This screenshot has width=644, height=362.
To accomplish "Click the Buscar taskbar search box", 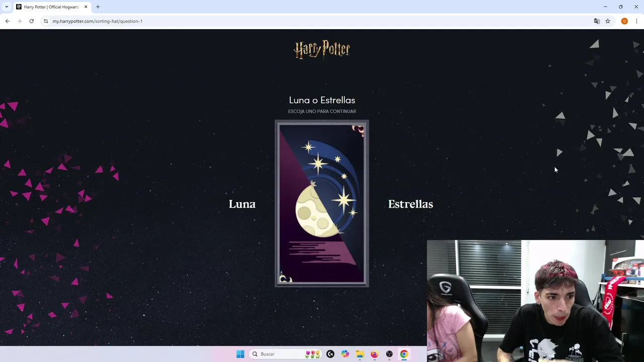I will [x=286, y=354].
